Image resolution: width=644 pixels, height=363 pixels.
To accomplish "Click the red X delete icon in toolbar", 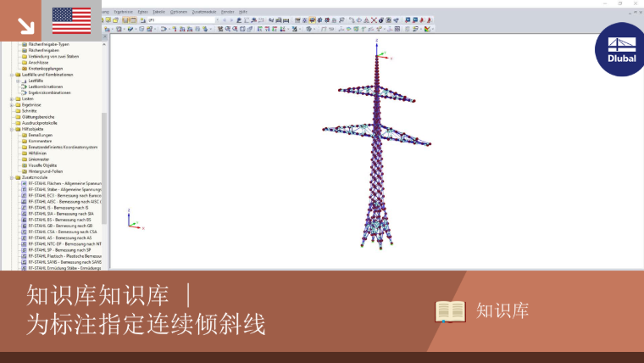I will [374, 20].
